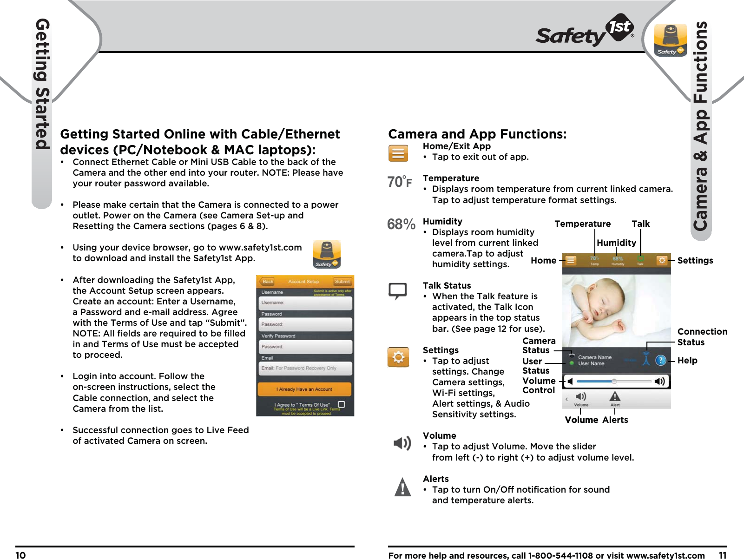
Task: Click www.safety1st.com in the page footer
Action: click(x=665, y=555)
